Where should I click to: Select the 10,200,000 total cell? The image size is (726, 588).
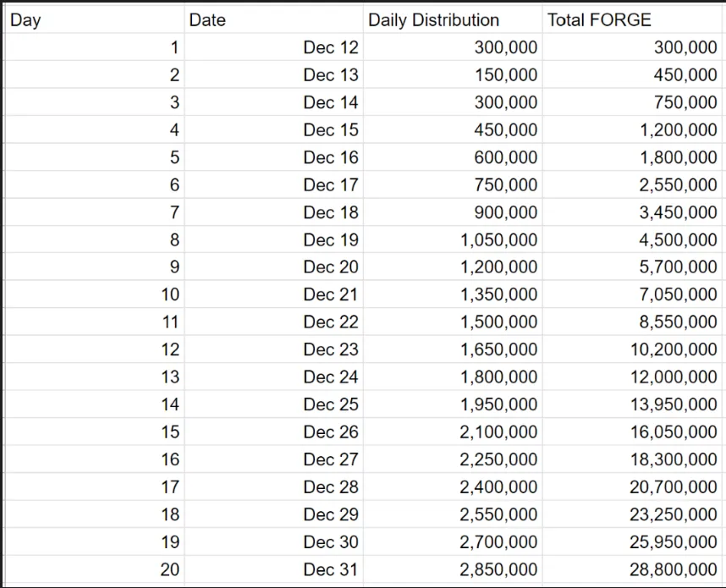632,349
